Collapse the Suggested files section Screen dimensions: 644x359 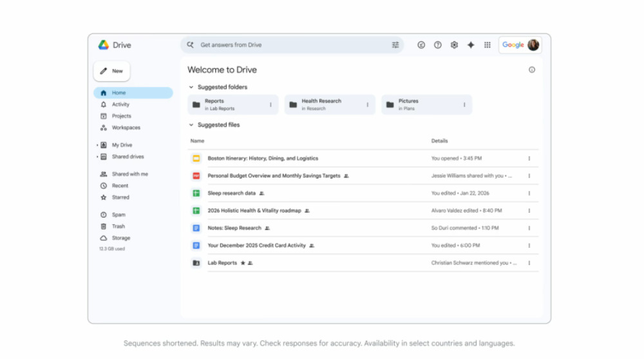coord(191,125)
